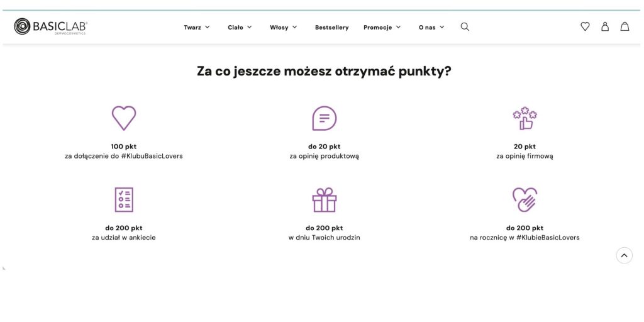Click the survey checklist icon

(124, 199)
